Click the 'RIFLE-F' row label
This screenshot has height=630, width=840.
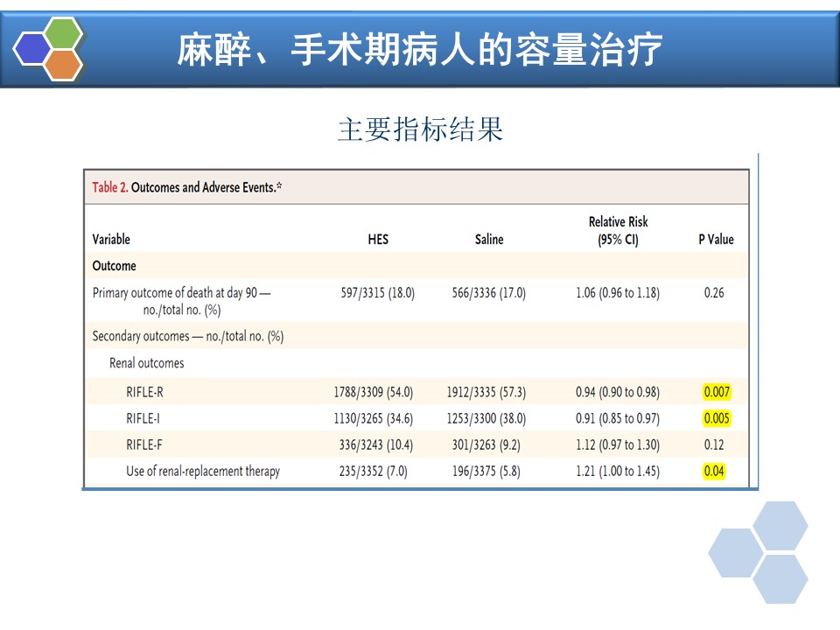[x=144, y=444]
